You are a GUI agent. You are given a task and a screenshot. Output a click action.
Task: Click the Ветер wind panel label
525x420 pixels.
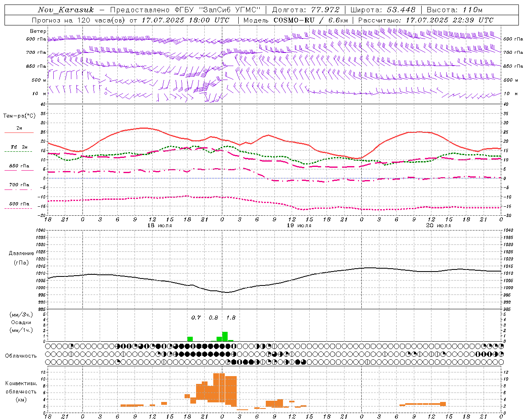click(38, 31)
